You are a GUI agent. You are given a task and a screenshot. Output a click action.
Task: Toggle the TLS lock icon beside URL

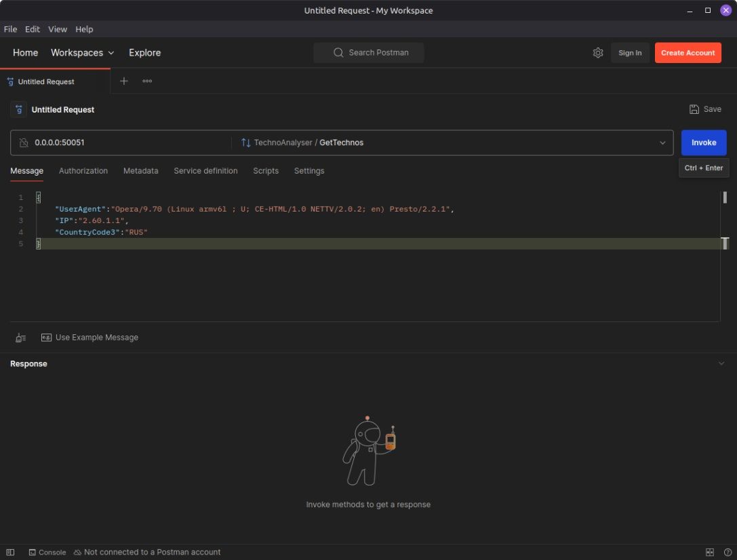(24, 143)
